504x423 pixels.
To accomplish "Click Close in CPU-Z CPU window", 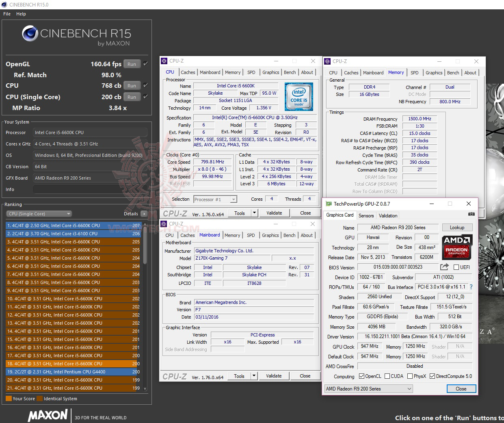I will (305, 213).
